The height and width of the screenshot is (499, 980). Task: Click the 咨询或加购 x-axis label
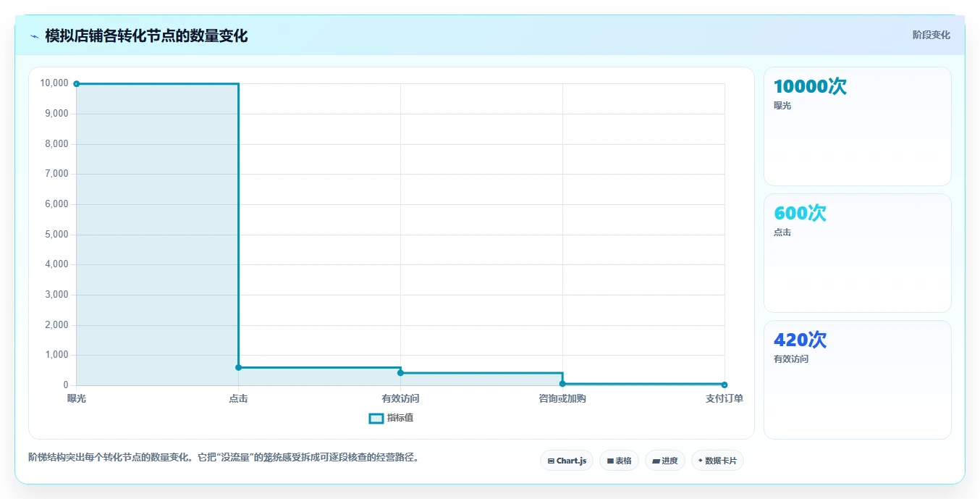[562, 399]
